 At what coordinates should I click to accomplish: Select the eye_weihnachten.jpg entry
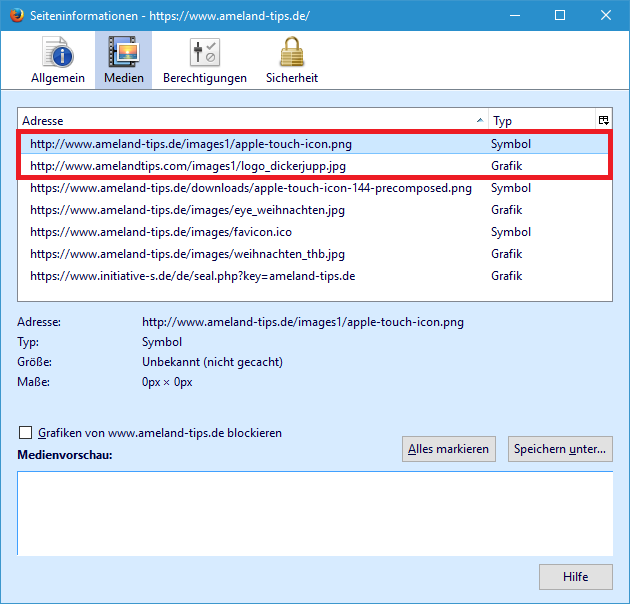click(x=187, y=210)
